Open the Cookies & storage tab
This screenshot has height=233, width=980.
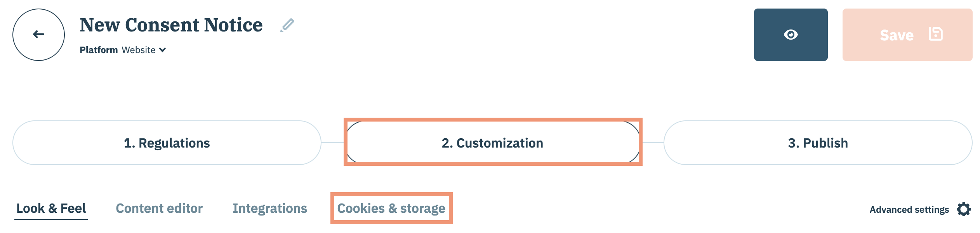(x=391, y=209)
